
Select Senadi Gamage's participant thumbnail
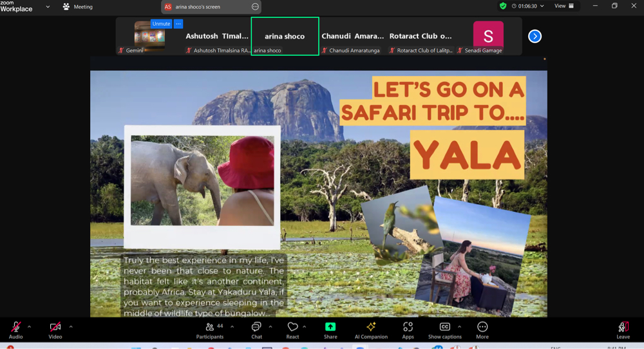pyautogui.click(x=488, y=37)
